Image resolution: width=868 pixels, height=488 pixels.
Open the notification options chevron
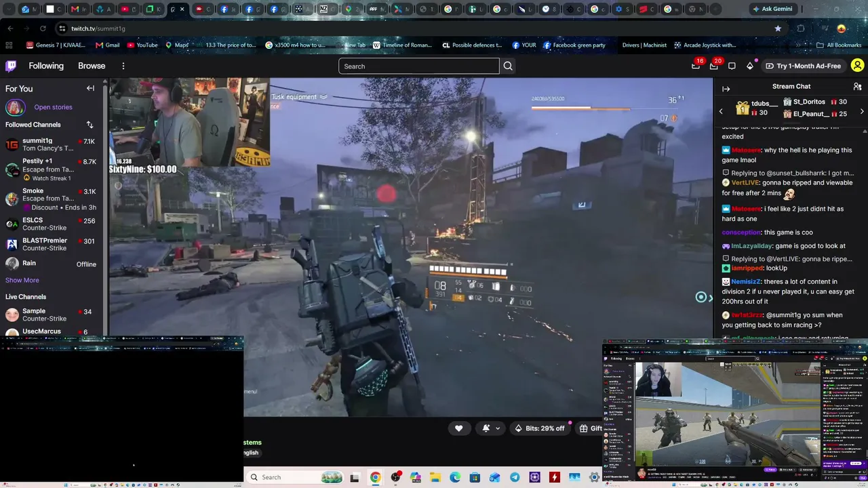pyautogui.click(x=498, y=428)
